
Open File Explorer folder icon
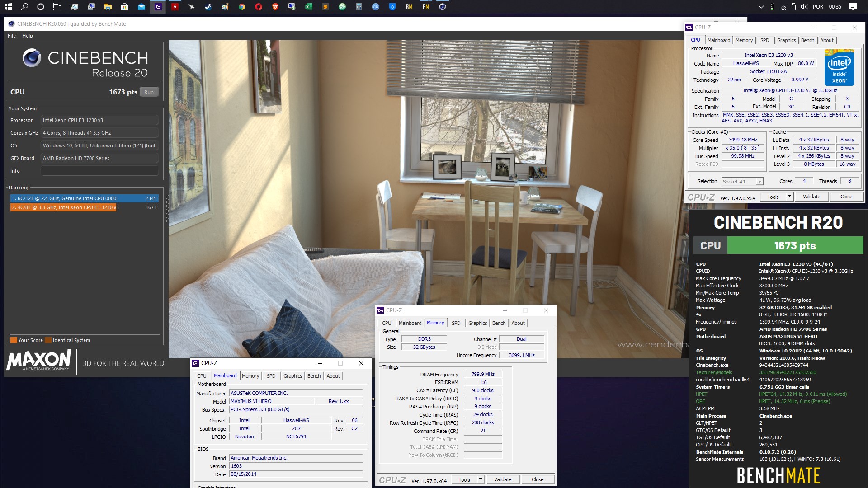click(x=108, y=7)
